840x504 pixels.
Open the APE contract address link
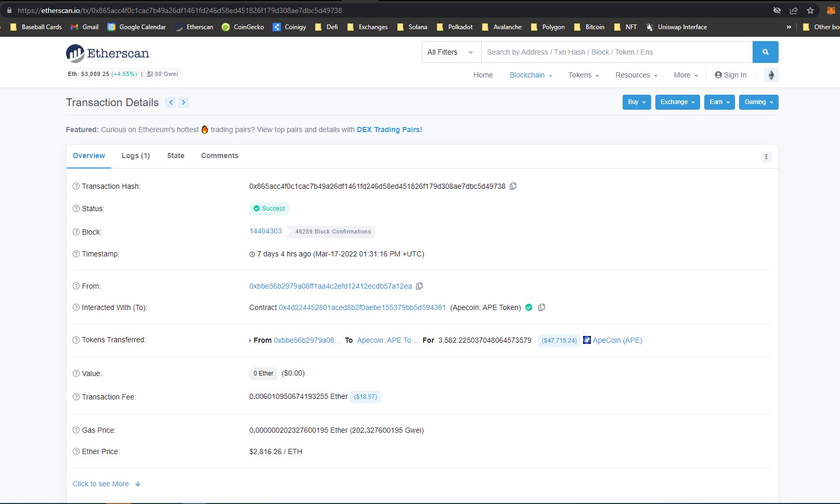coord(363,307)
